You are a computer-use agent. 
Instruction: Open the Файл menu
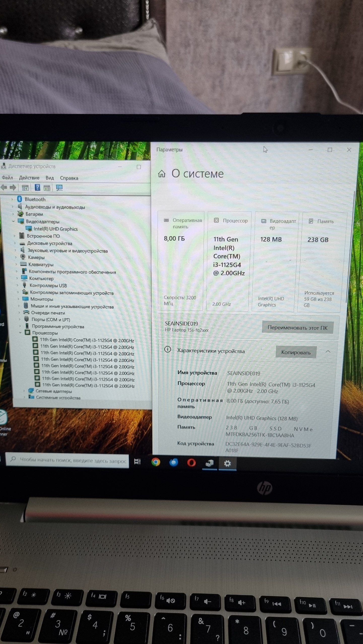pyautogui.click(x=7, y=178)
